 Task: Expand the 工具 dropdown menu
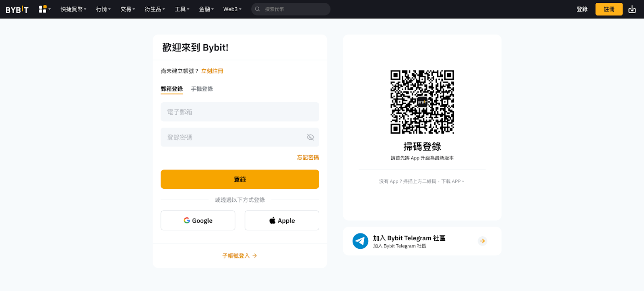pos(182,9)
